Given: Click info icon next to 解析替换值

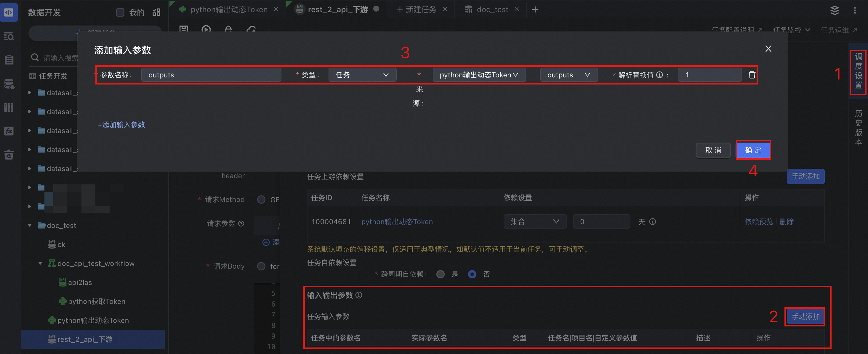Looking at the screenshot, I should click(659, 75).
